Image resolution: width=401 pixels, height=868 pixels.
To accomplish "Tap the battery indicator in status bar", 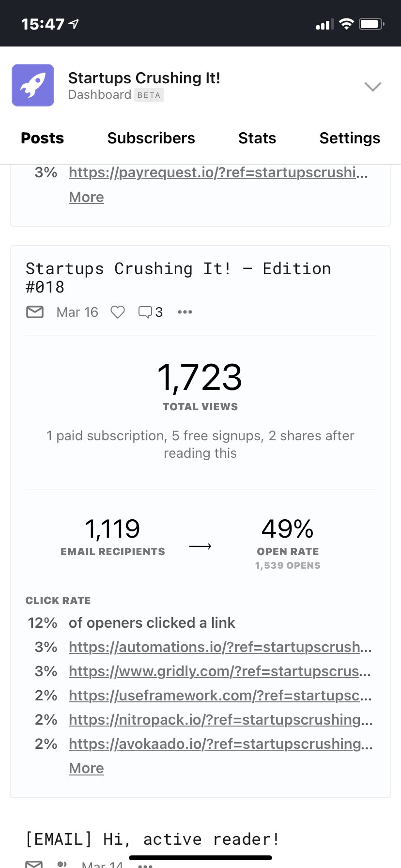I will point(371,24).
